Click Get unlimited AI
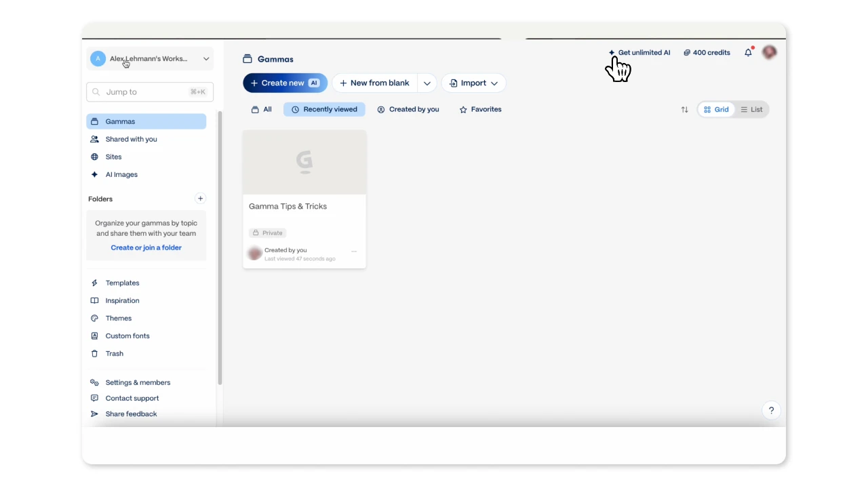The width and height of the screenshot is (868, 488). (x=639, y=53)
